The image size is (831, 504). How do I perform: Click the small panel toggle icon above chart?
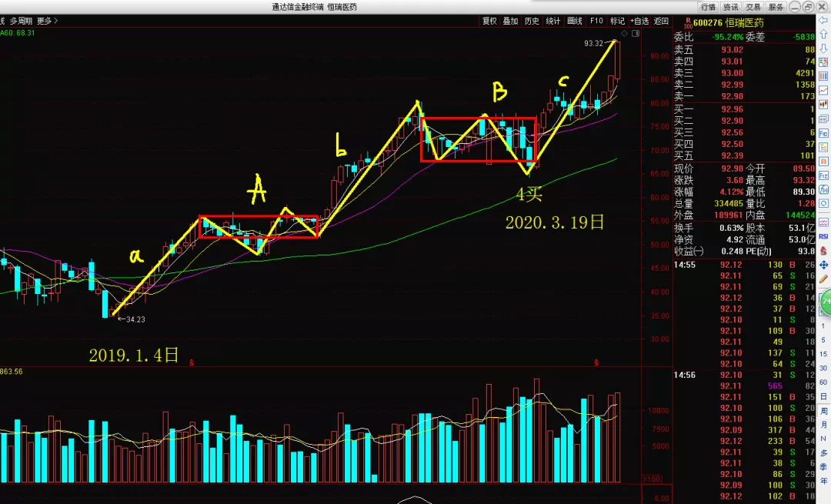[636, 33]
